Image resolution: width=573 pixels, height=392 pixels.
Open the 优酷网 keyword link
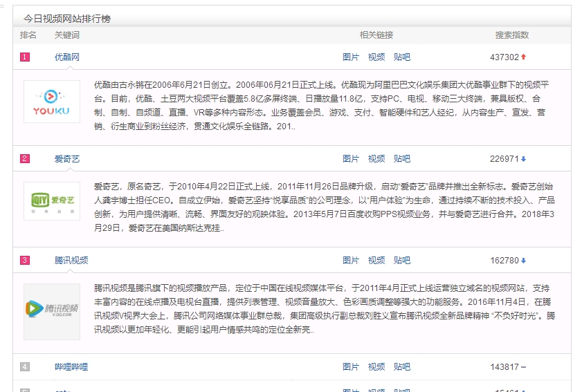click(67, 57)
